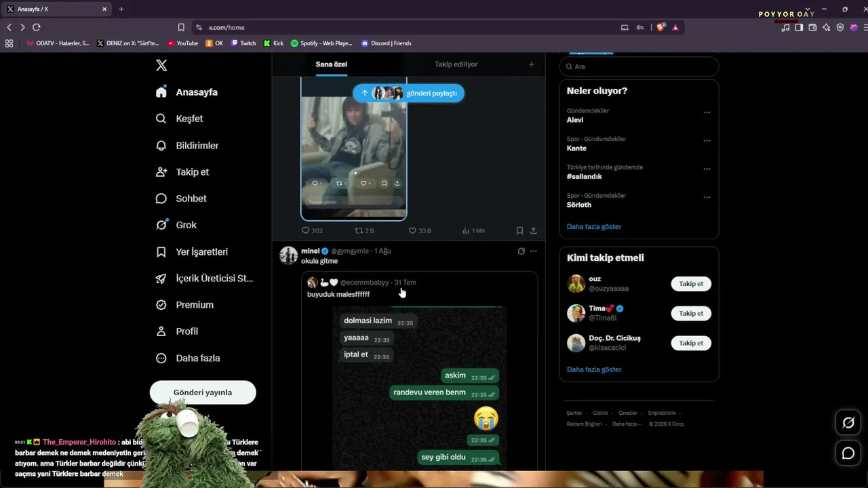This screenshot has width=868, height=488.
Task: Open the YouTube bookmark
Action: (x=182, y=43)
